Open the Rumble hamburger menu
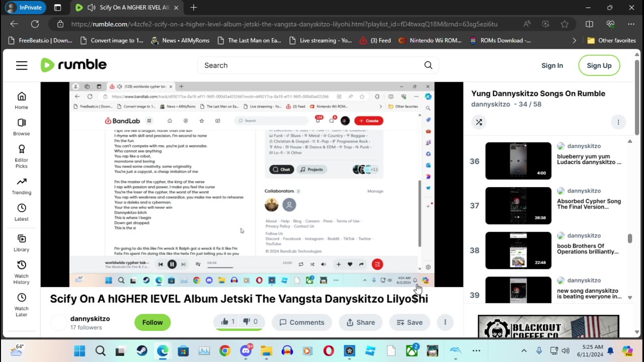Image resolution: width=644 pixels, height=362 pixels. pyautogui.click(x=22, y=65)
